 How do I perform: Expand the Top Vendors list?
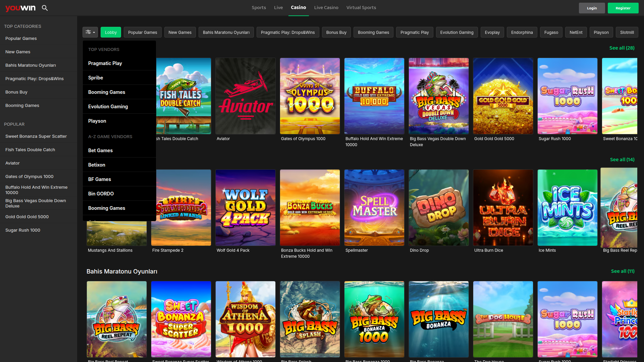point(104,49)
